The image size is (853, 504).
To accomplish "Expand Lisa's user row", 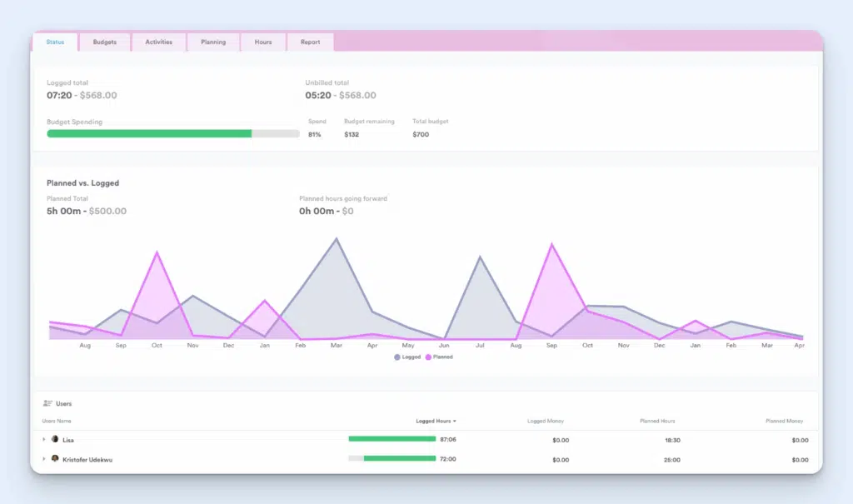I will tap(44, 439).
